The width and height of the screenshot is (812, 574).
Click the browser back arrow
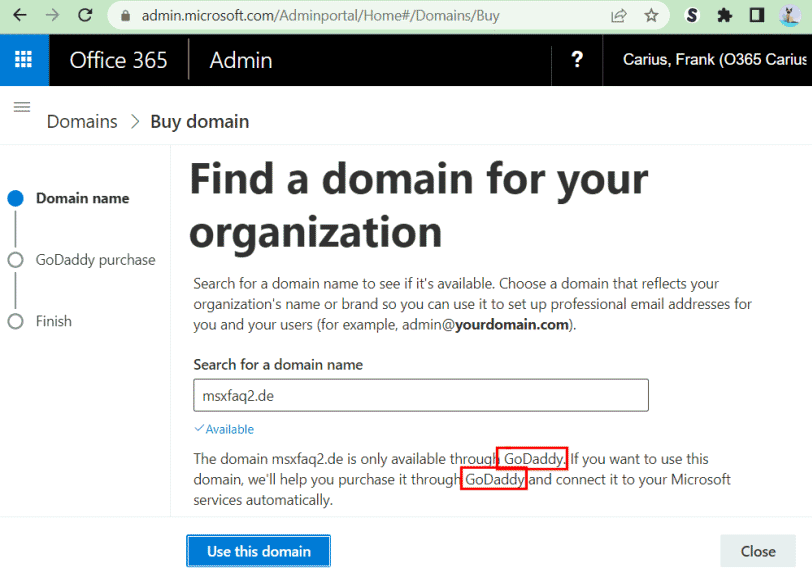20,16
